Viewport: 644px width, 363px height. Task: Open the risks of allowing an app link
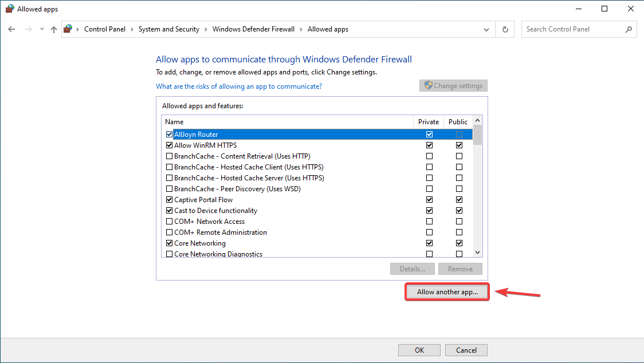239,86
